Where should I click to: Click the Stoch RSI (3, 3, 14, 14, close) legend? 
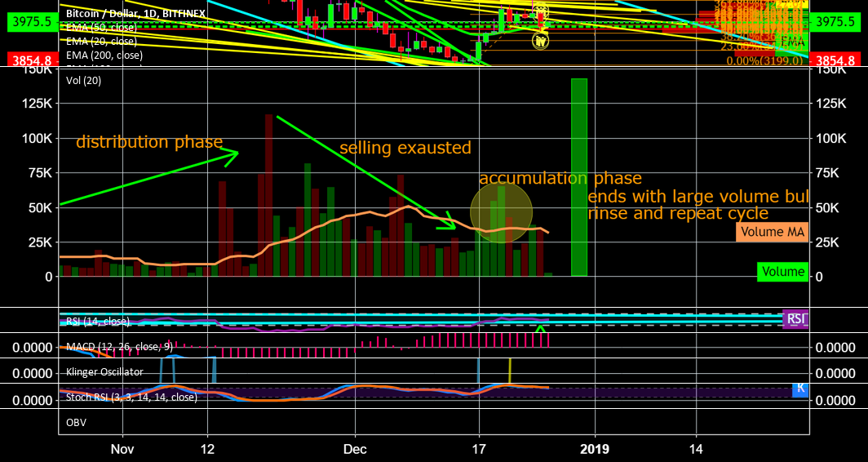131,398
